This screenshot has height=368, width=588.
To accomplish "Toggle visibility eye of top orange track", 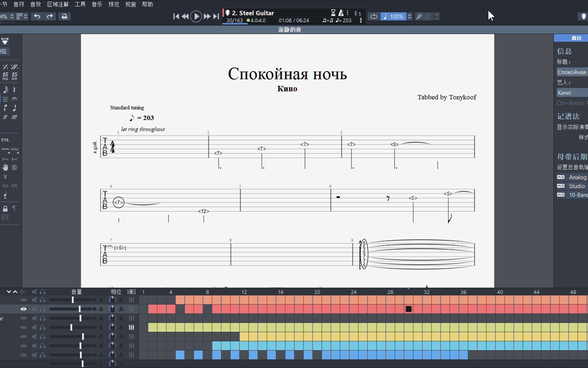I will click(23, 300).
